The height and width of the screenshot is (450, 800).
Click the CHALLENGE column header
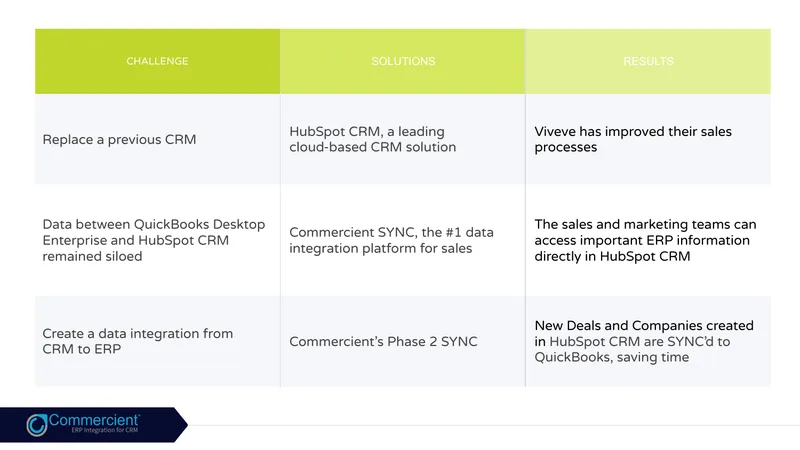point(157,61)
